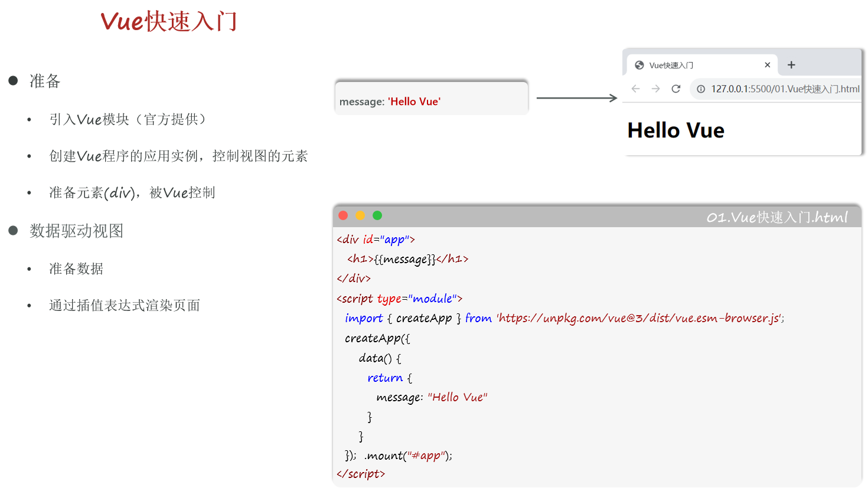Click the 准备元素(div)，被Vue控制 bullet

click(132, 192)
